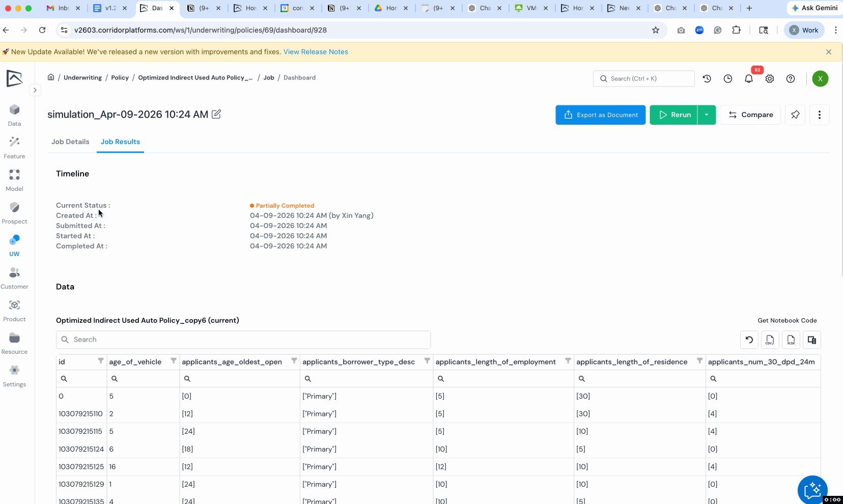Download the table as XLSX
843x504 pixels.
click(x=791, y=340)
